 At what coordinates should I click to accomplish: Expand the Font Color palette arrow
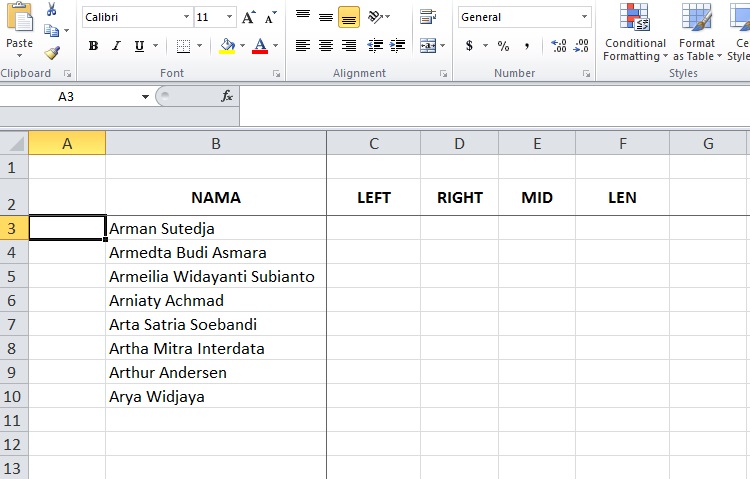(x=276, y=46)
